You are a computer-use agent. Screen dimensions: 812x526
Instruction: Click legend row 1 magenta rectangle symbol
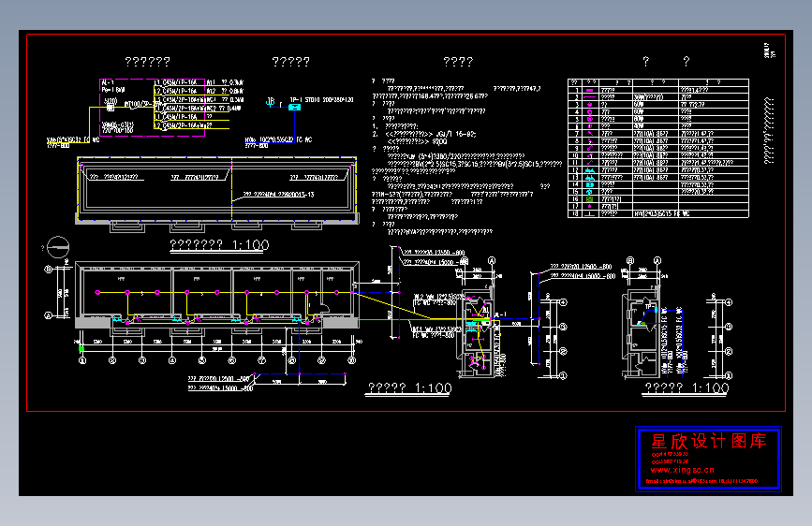pos(589,90)
